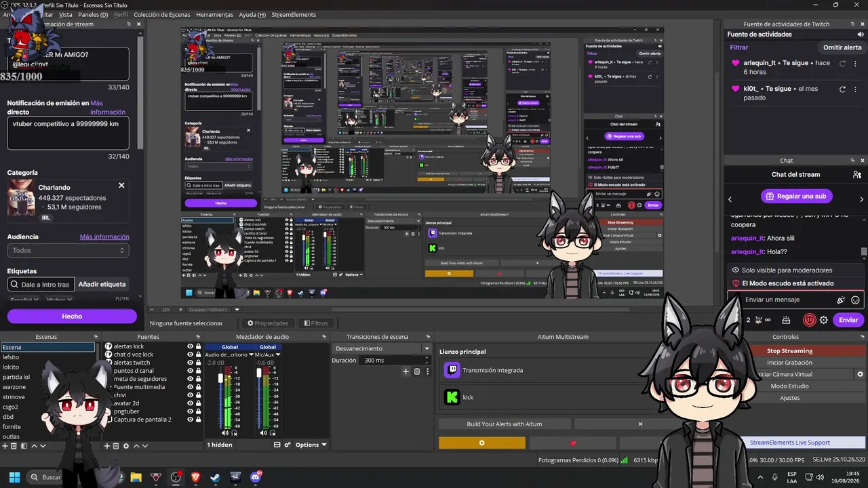Viewport: 868px width, 488px height.
Task: Mute the Audio del escritorio channel
Action: (225, 432)
